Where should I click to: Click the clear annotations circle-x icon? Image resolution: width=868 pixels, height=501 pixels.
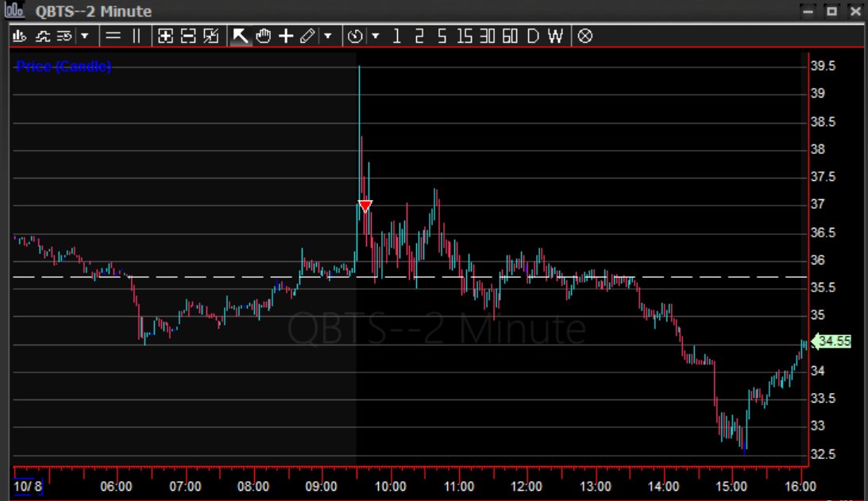[585, 36]
